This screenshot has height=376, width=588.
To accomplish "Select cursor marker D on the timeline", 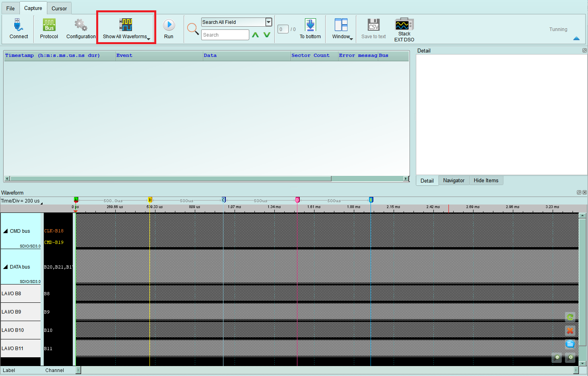I will (297, 200).
